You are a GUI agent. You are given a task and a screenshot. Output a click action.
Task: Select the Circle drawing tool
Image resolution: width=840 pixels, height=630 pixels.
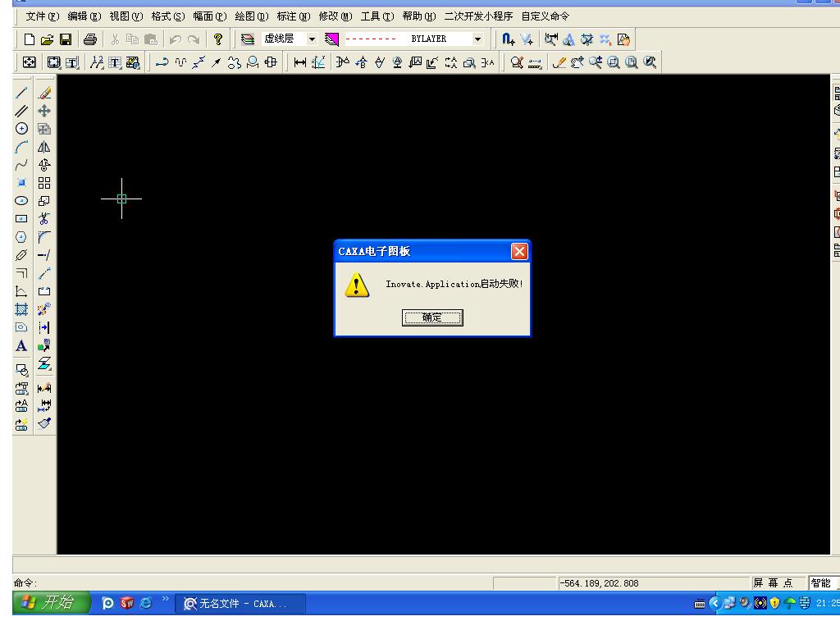pyautogui.click(x=21, y=129)
